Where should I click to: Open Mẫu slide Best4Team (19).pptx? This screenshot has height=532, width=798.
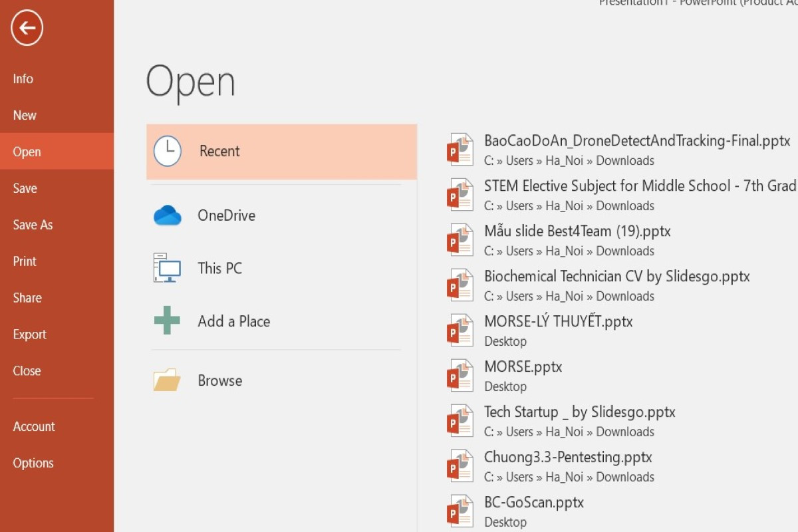pos(577,231)
